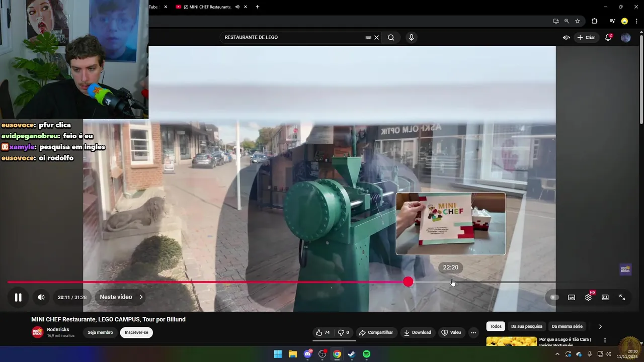Open the on-screen keyboard icon in search
The height and width of the screenshot is (362, 644).
[x=368, y=37]
